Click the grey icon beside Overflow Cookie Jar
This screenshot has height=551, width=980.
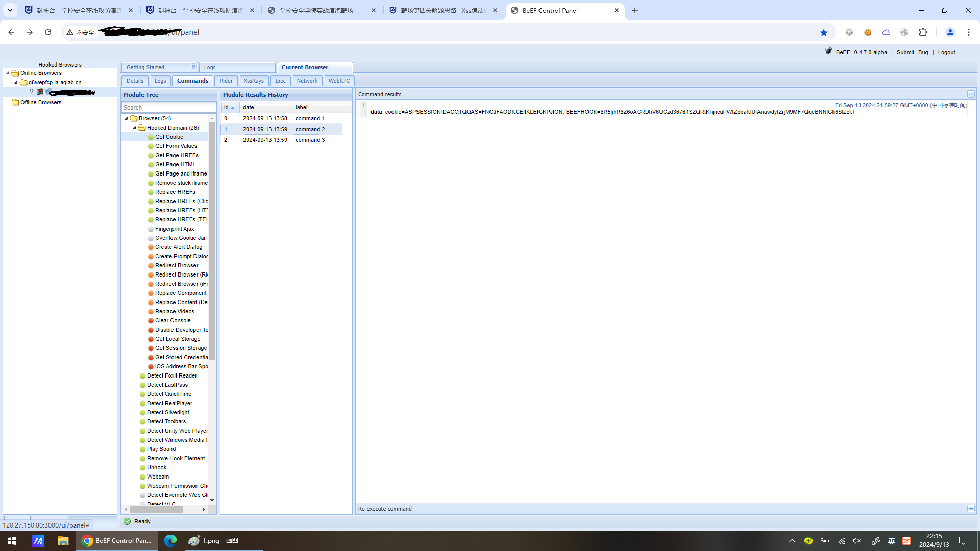click(151, 238)
